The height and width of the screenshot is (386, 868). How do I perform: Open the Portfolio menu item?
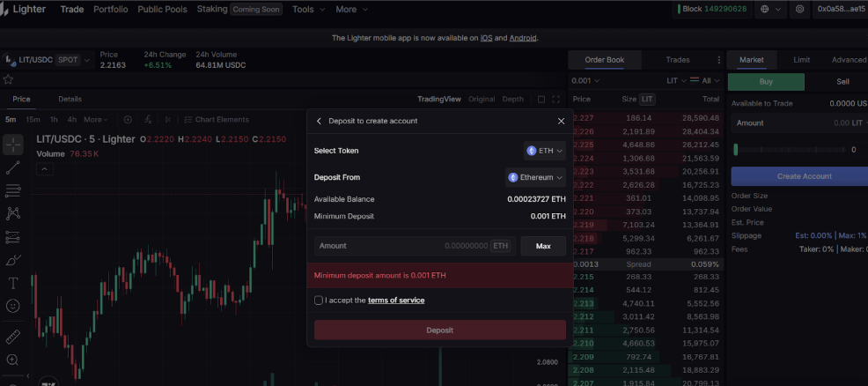(x=110, y=9)
